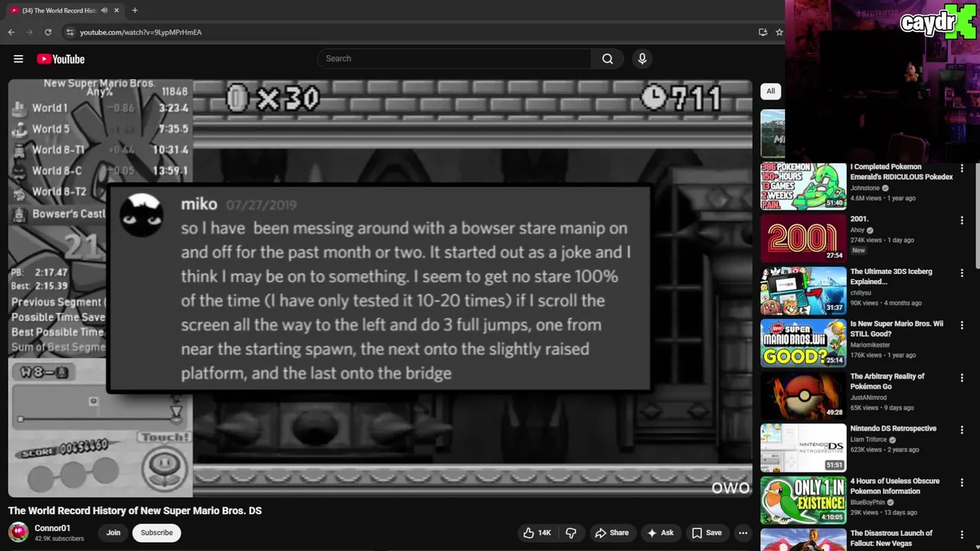Click the browser forward arrow
This screenshot has height=551, width=980.
[30, 32]
